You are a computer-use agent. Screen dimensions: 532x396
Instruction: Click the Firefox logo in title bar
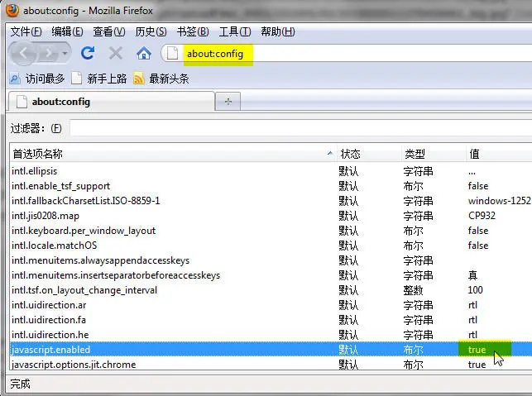click(12, 10)
